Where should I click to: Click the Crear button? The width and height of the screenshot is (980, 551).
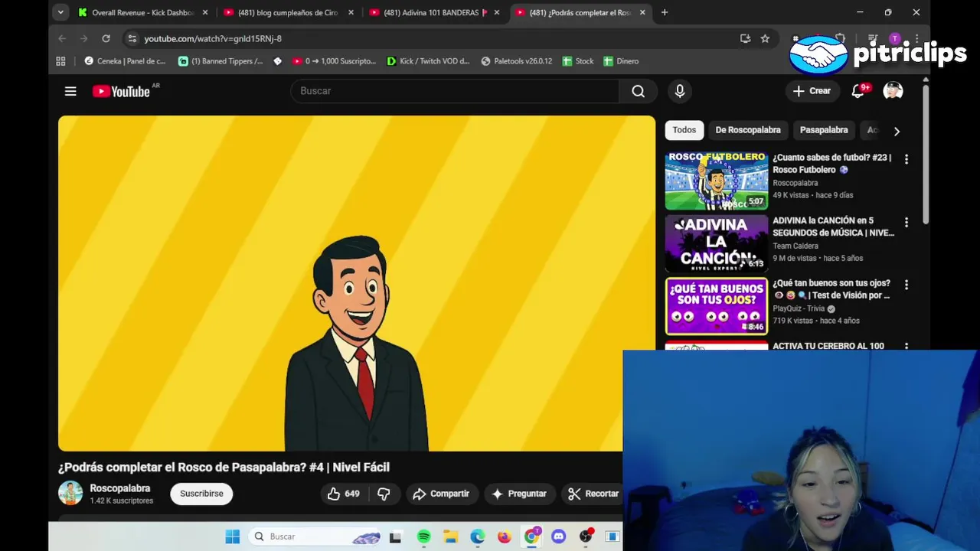pyautogui.click(x=812, y=91)
